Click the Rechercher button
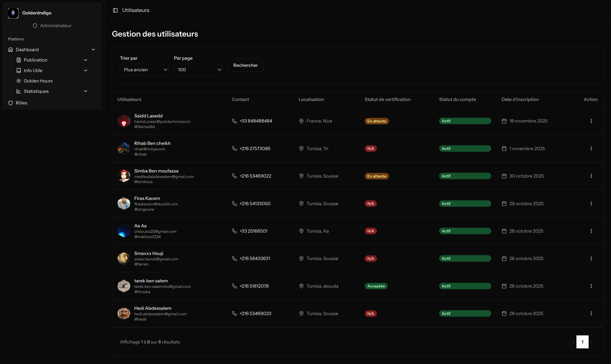This screenshot has width=611, height=364. click(245, 65)
